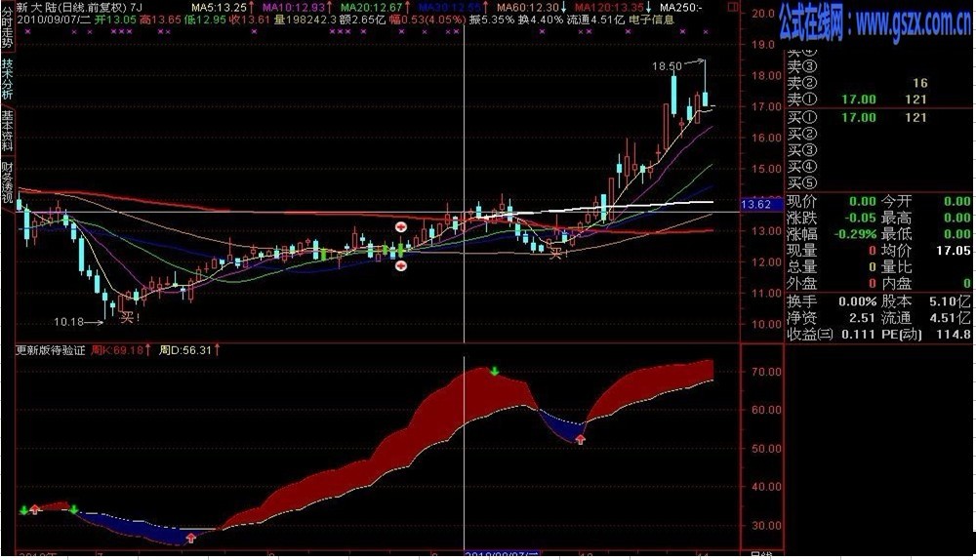
Task: Click the 股本 value 5.10亿
Action: [950, 301]
